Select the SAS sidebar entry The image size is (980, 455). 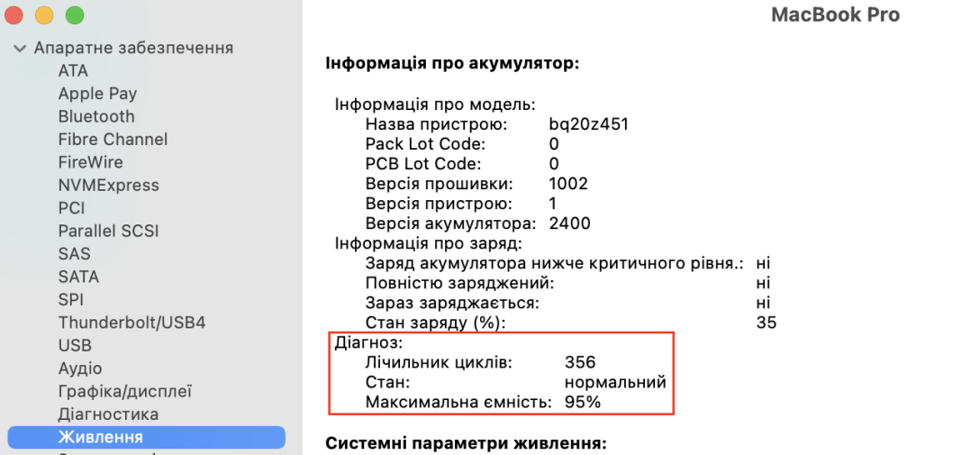point(74,254)
